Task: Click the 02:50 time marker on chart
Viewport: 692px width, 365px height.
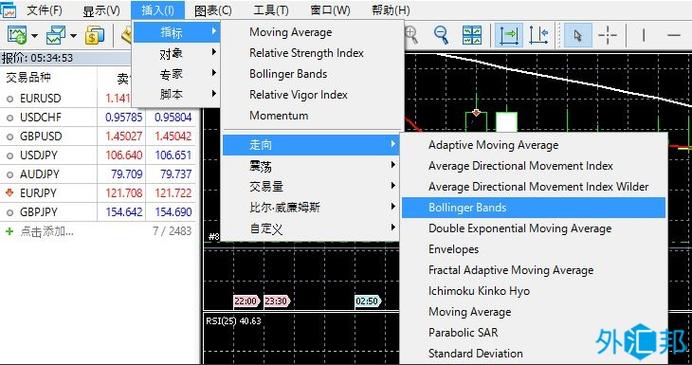Action: (367, 301)
